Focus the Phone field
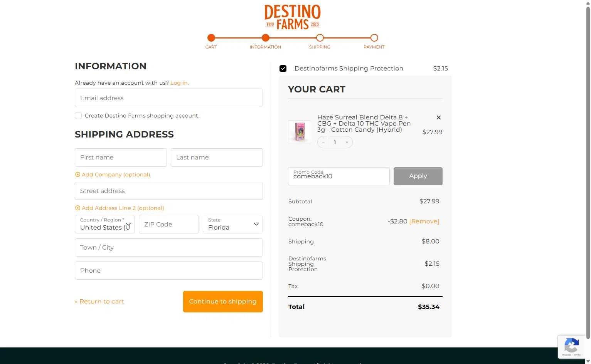 (x=169, y=270)
